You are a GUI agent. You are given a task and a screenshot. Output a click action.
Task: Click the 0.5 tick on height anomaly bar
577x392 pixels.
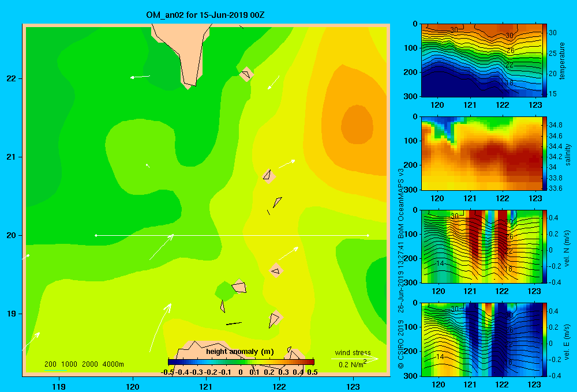tap(312, 372)
